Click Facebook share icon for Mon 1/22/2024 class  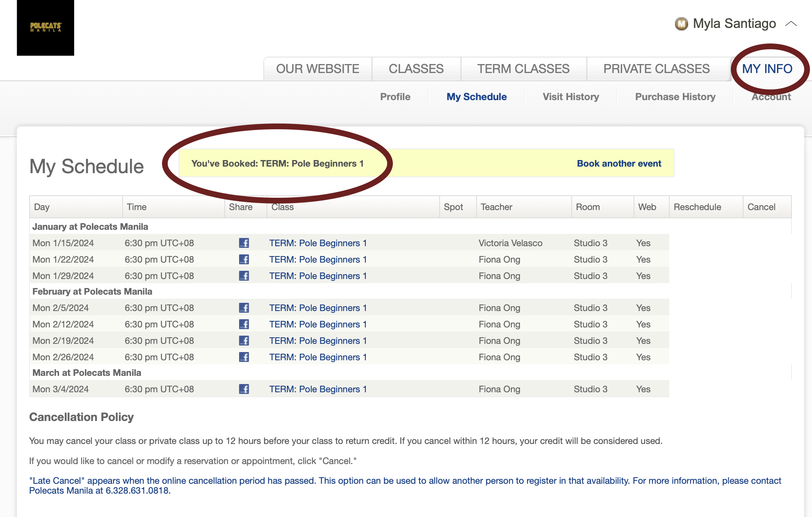[244, 259]
